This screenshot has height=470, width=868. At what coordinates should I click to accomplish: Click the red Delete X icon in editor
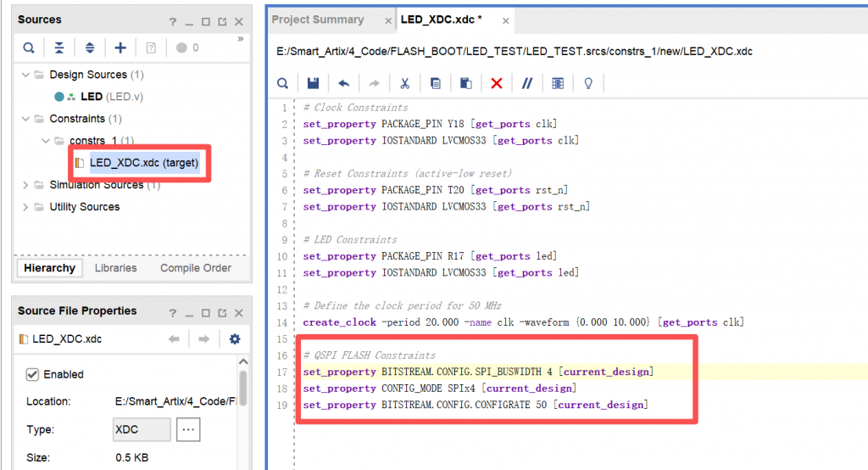497,83
